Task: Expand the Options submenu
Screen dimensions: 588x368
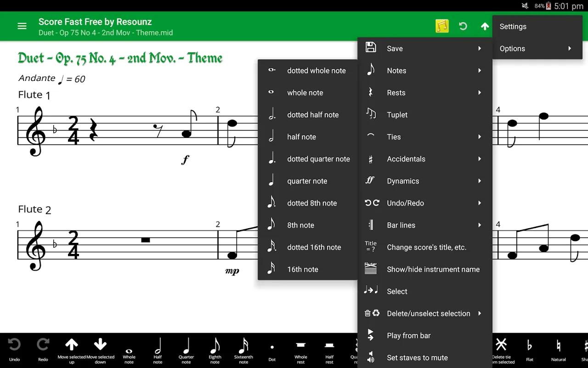Action: (x=537, y=48)
